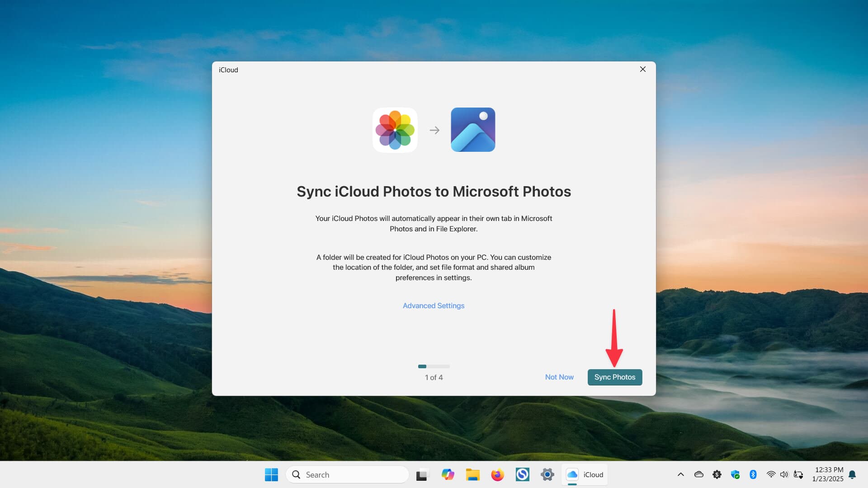Launch Firefox from the taskbar
868x488 pixels.
(x=497, y=474)
